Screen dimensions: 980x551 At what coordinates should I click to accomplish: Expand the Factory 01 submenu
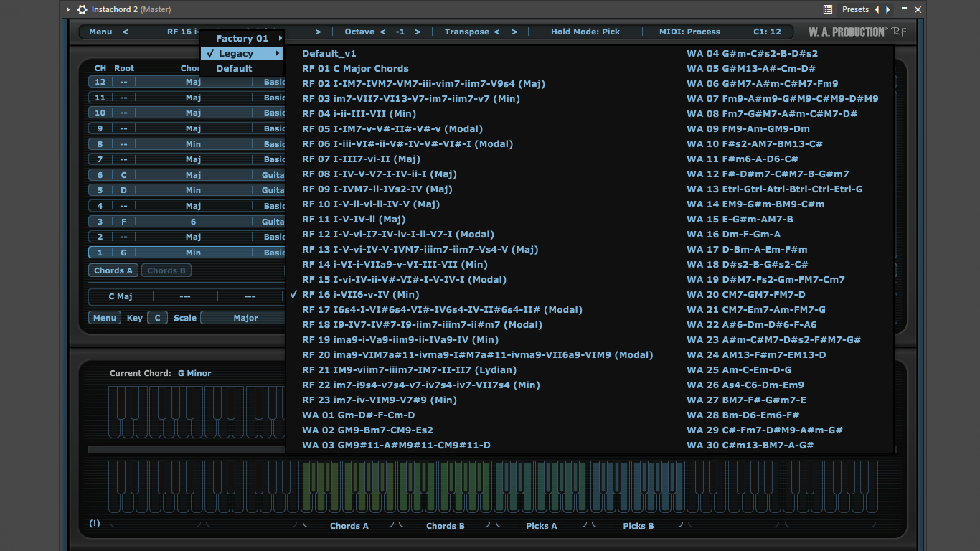[x=242, y=38]
